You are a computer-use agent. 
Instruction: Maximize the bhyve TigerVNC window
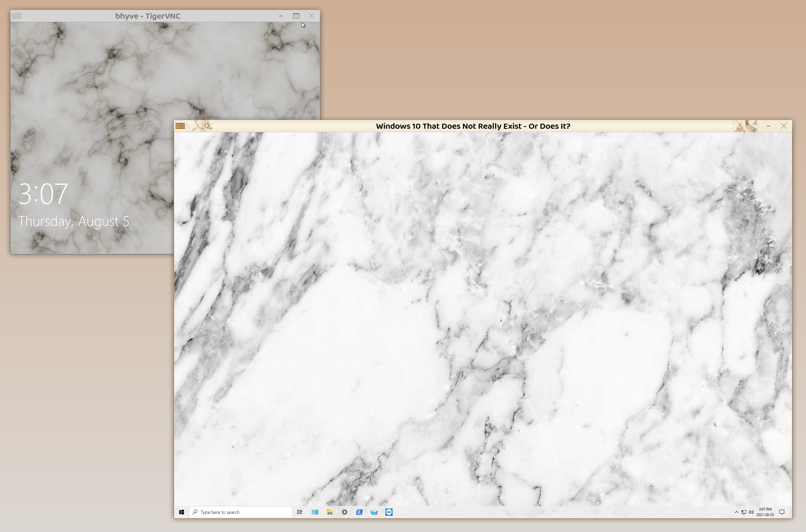point(296,16)
